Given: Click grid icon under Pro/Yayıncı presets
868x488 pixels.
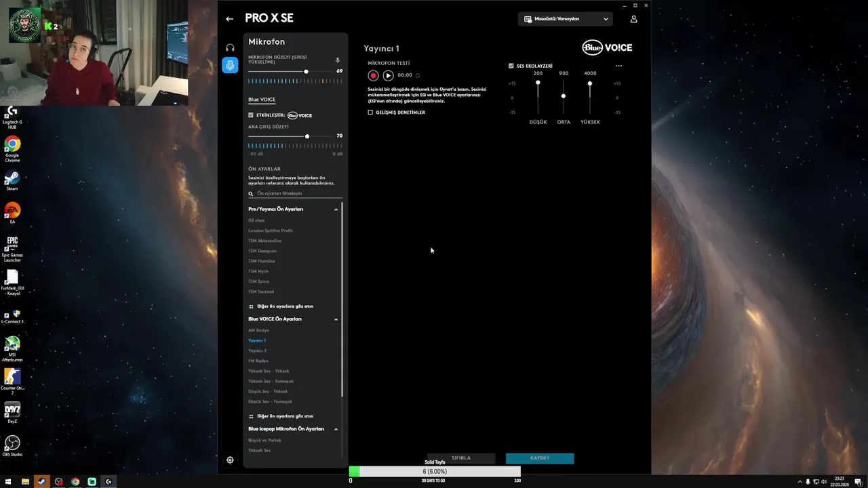Looking at the screenshot, I should 251,306.
